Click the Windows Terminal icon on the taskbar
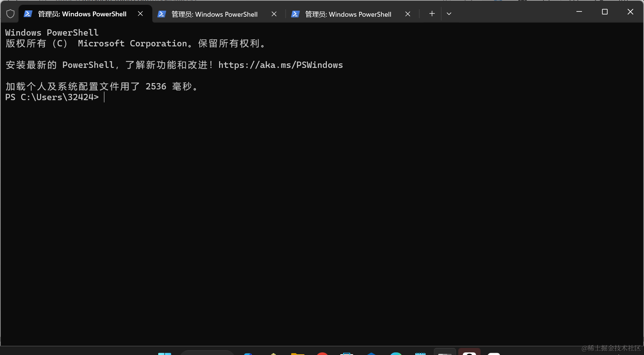Screen dimensions: 644x355 coord(445,352)
